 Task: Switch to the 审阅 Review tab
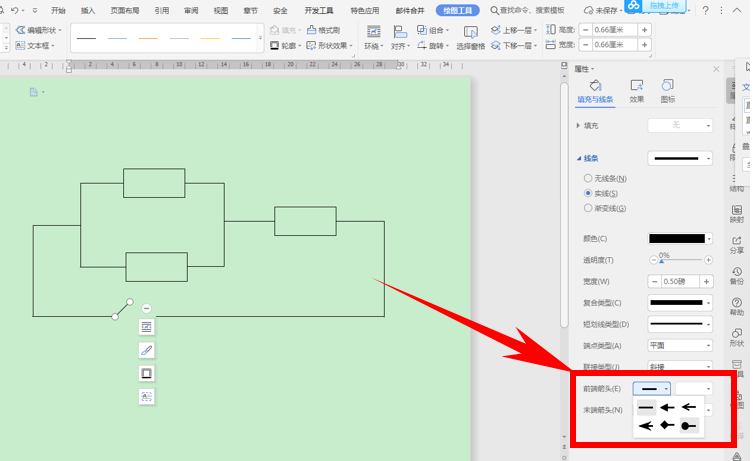point(191,10)
